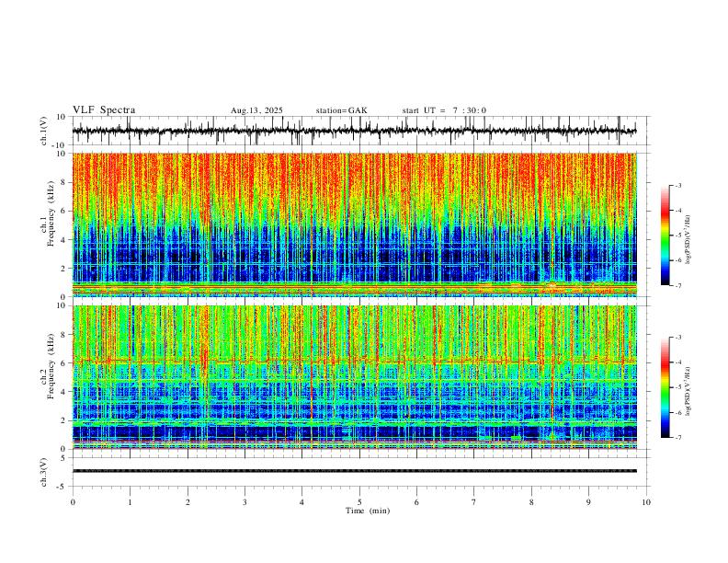Click the ch.1 PSD color bar

pos(665,236)
